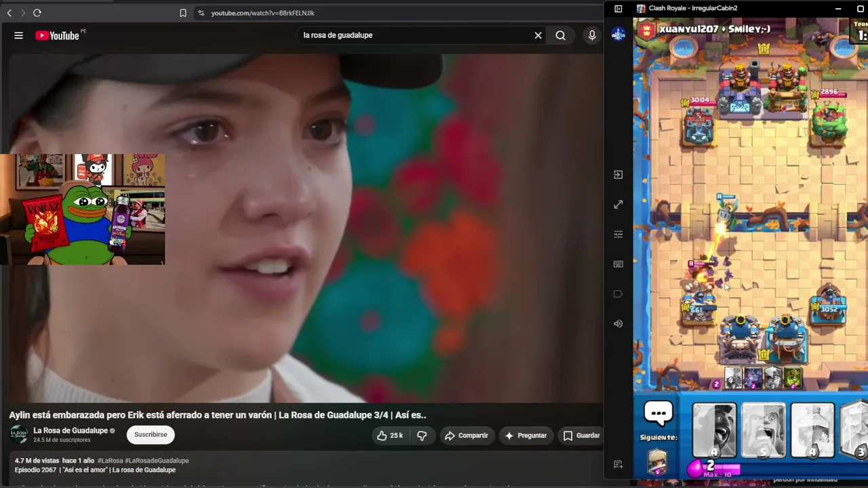868x488 pixels.
Task: Click the '4.7 M de vistas' text
Action: (37, 461)
